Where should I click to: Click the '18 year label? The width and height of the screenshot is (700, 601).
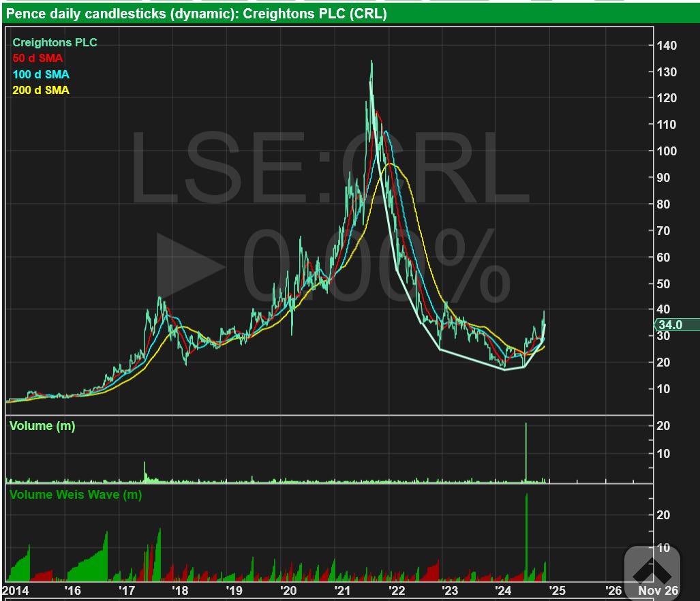click(x=181, y=590)
